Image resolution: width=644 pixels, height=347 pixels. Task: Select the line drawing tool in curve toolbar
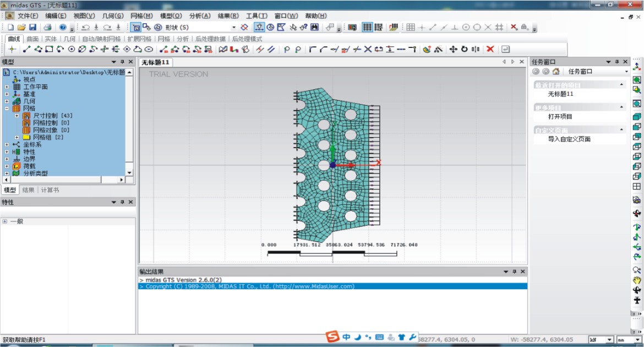27,50
